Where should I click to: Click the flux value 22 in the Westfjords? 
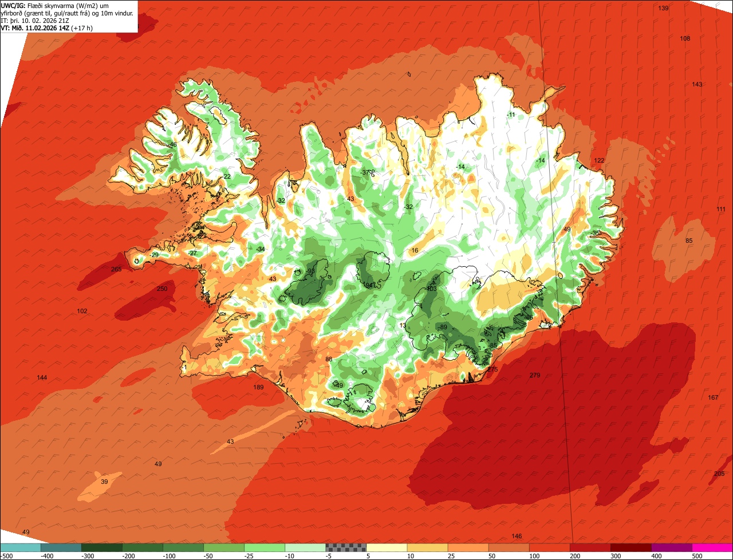click(227, 176)
